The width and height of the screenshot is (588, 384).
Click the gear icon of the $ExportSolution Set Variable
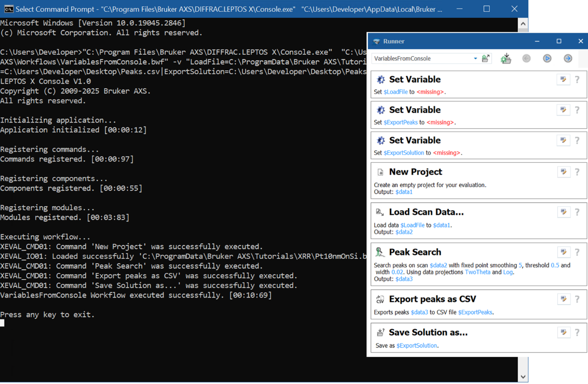(380, 140)
